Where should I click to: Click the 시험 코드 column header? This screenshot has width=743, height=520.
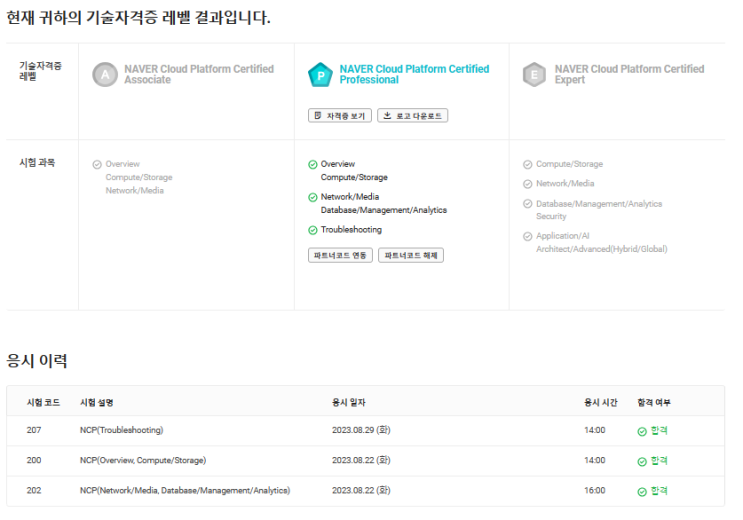tap(43, 402)
